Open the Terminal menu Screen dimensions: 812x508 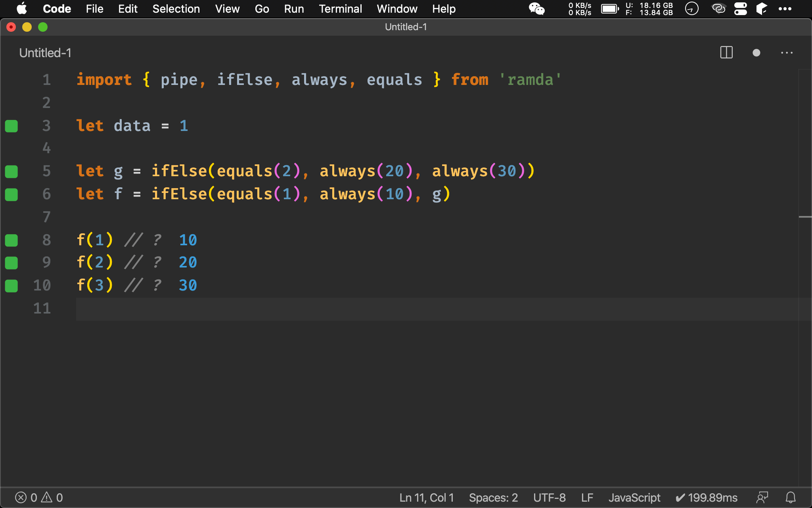(340, 9)
